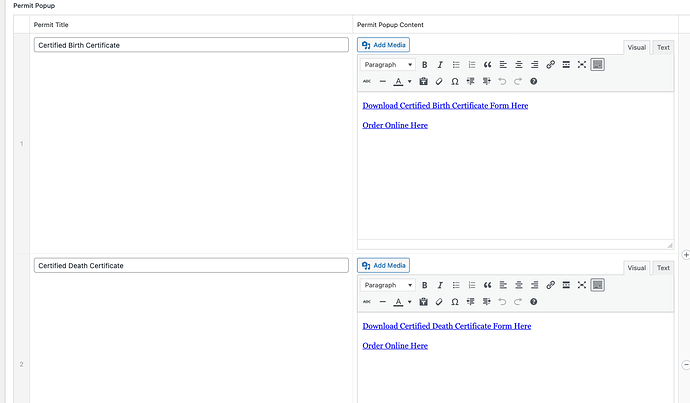Screen dimensions: 690x403
Task: Open keyboard shortcuts help in Death Certificate editor
Action: point(533,302)
